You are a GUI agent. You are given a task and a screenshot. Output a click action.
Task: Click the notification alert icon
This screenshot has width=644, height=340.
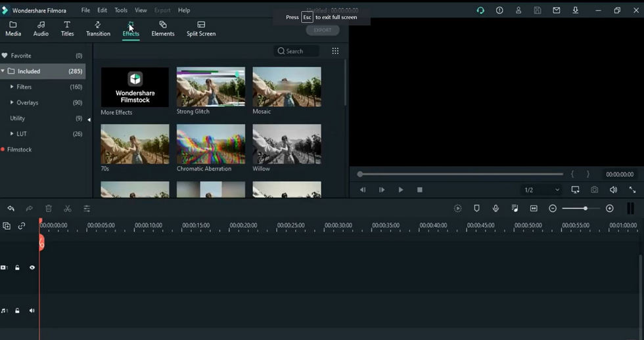coord(499,11)
